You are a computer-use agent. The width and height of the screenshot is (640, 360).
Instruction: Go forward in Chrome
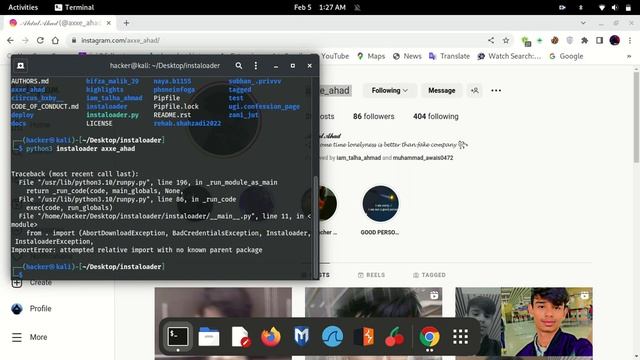(25, 40)
